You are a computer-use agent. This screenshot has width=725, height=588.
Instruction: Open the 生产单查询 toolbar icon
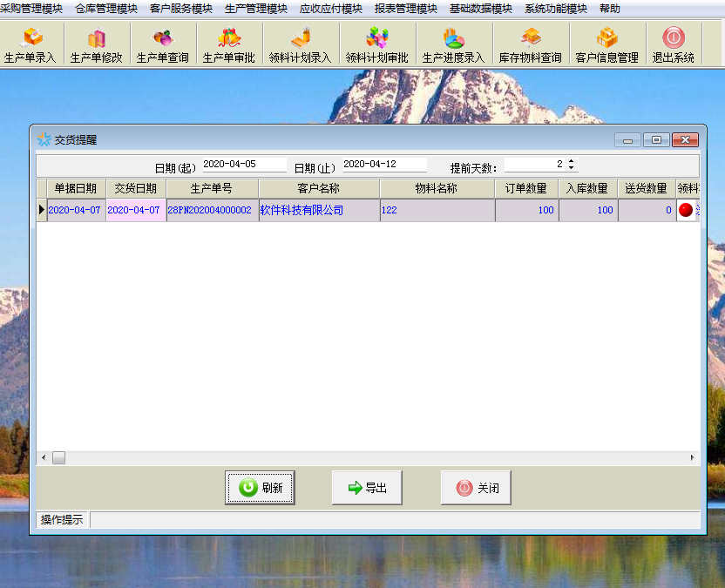coord(163,45)
